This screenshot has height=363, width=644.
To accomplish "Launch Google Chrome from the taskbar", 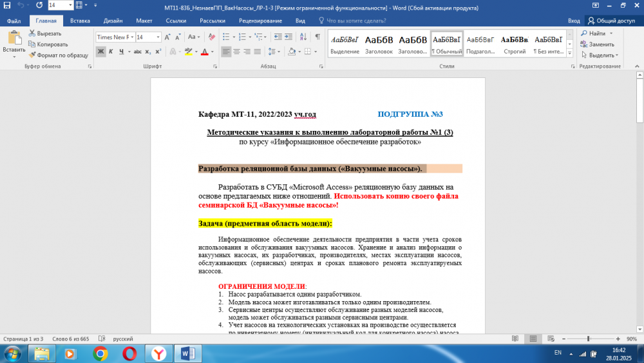I will 100,353.
